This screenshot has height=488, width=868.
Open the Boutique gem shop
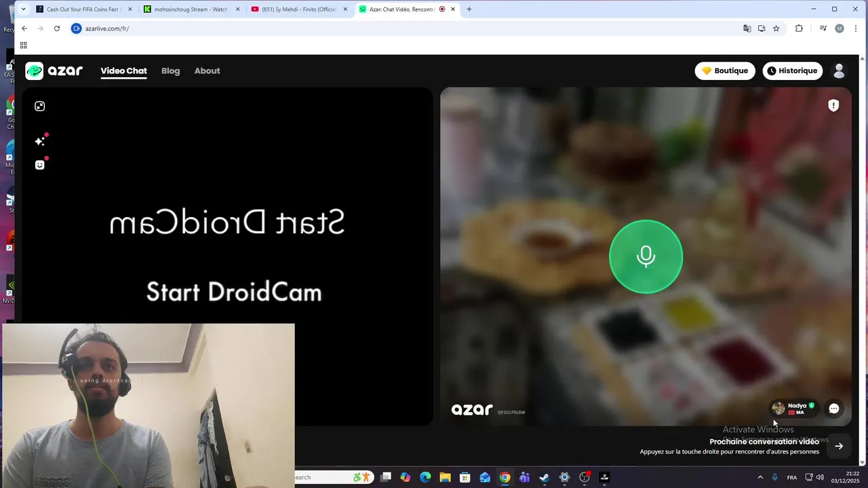click(725, 70)
